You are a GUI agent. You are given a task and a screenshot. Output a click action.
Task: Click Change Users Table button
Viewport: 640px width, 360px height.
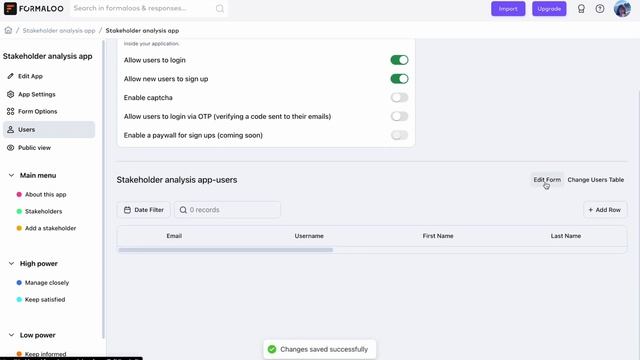(596, 180)
